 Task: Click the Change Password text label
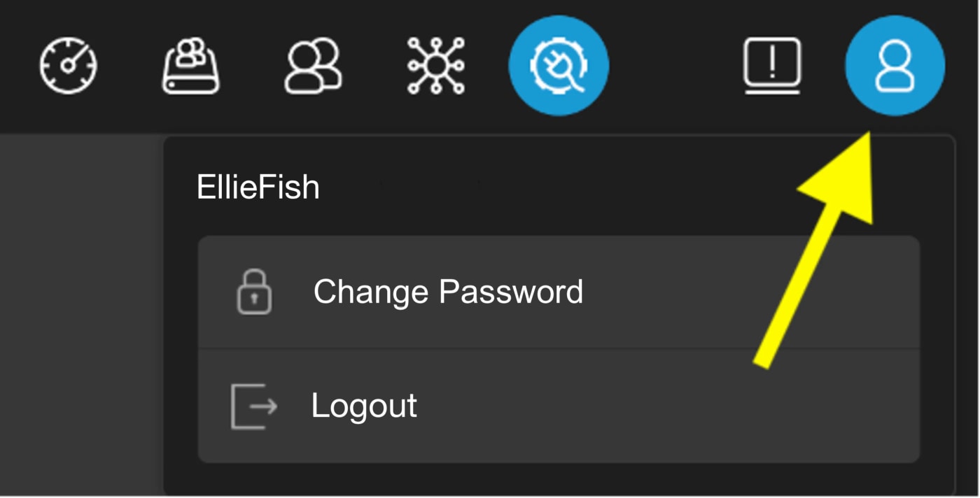click(x=448, y=292)
